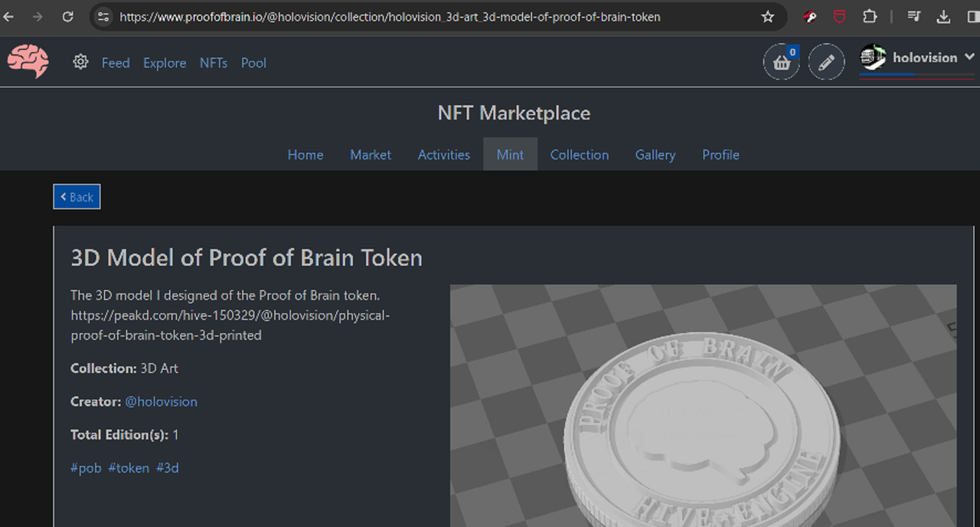Expand the holovision account dropdown arrow
Screen dimensions: 980x527
[969, 57]
